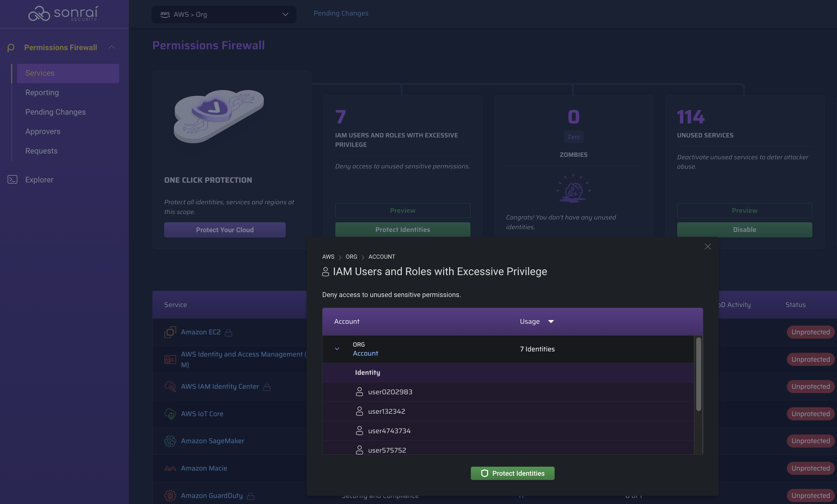Click Preview under IAM users and roles card
Screen dimensions: 837x504
coord(403,211)
